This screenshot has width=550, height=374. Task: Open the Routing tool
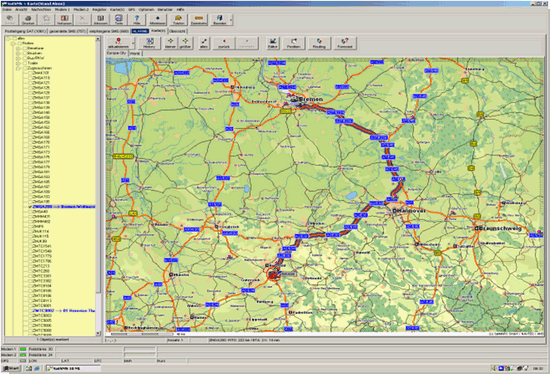pos(319,43)
